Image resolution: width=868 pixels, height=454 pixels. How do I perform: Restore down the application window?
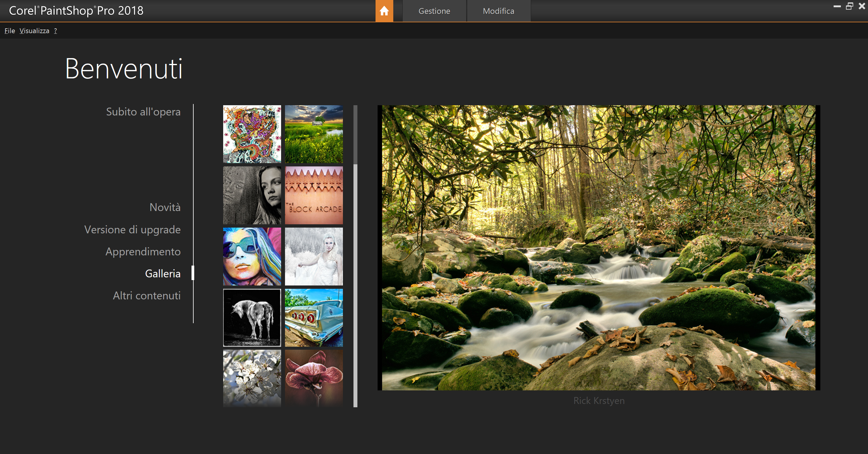[849, 6]
